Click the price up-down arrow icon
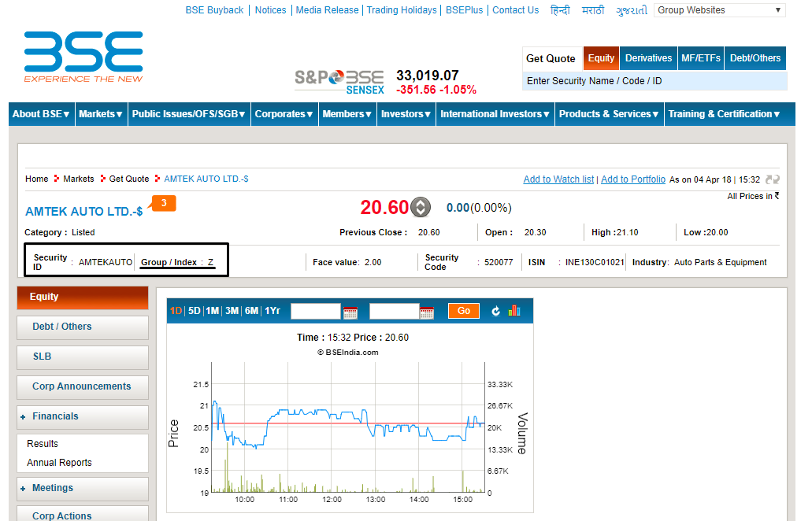Viewport: 812px width, 521px height. (x=420, y=208)
